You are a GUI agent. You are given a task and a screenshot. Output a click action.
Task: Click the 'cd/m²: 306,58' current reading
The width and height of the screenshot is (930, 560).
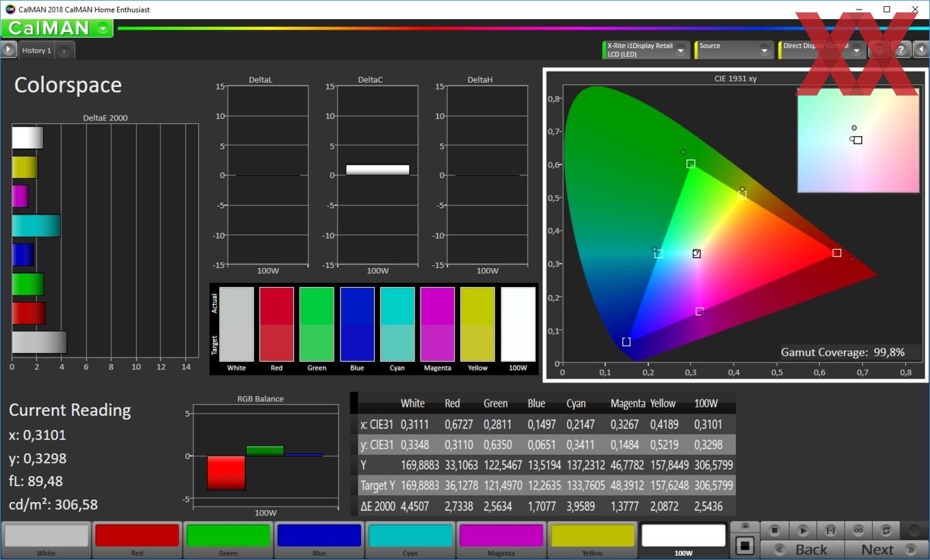click(53, 505)
